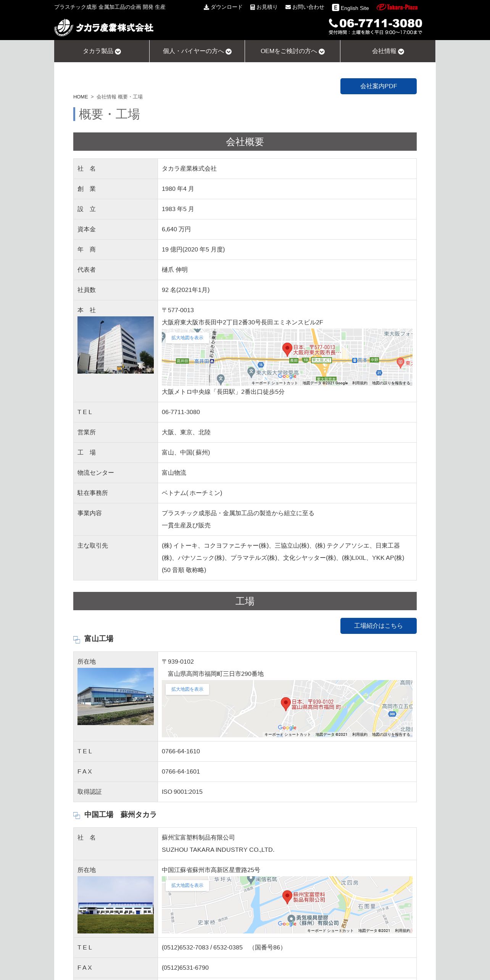Go to HOME in breadcrumb
Image resolution: width=490 pixels, height=980 pixels.
pos(81,97)
